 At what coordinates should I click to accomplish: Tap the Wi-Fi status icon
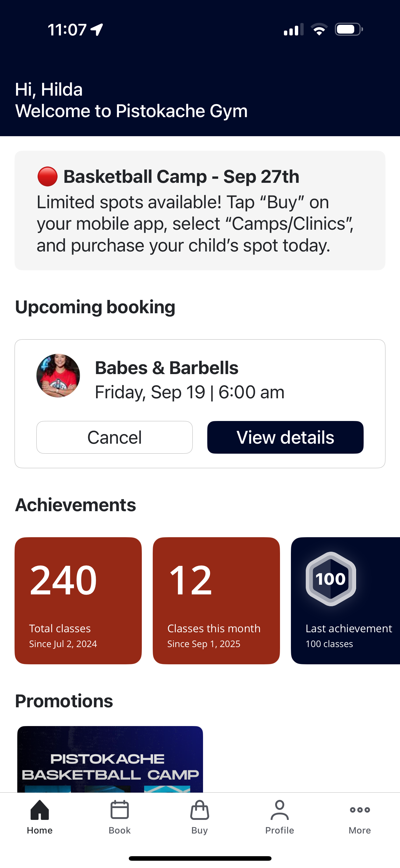pyautogui.click(x=319, y=30)
